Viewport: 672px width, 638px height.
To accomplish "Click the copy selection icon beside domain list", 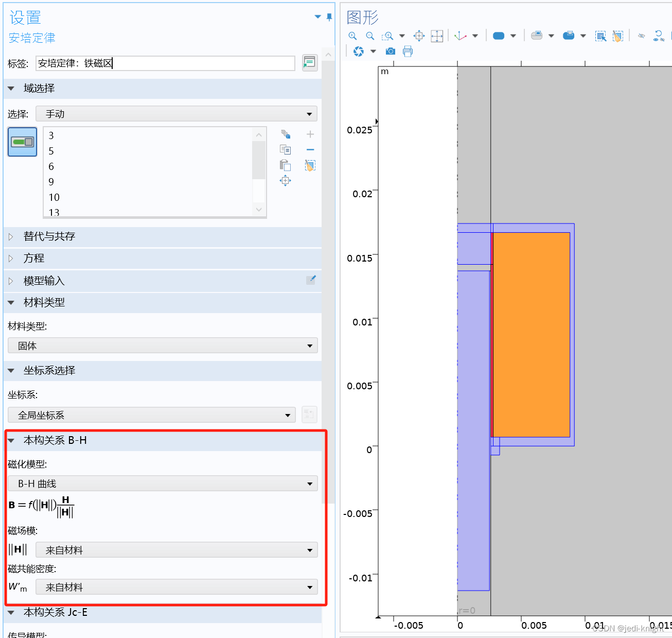I will pos(286,150).
